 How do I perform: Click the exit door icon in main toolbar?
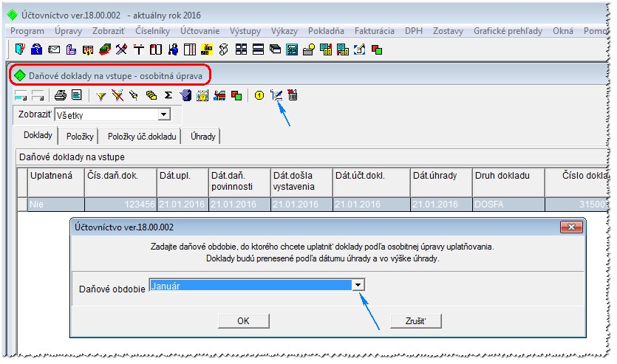click(x=20, y=49)
